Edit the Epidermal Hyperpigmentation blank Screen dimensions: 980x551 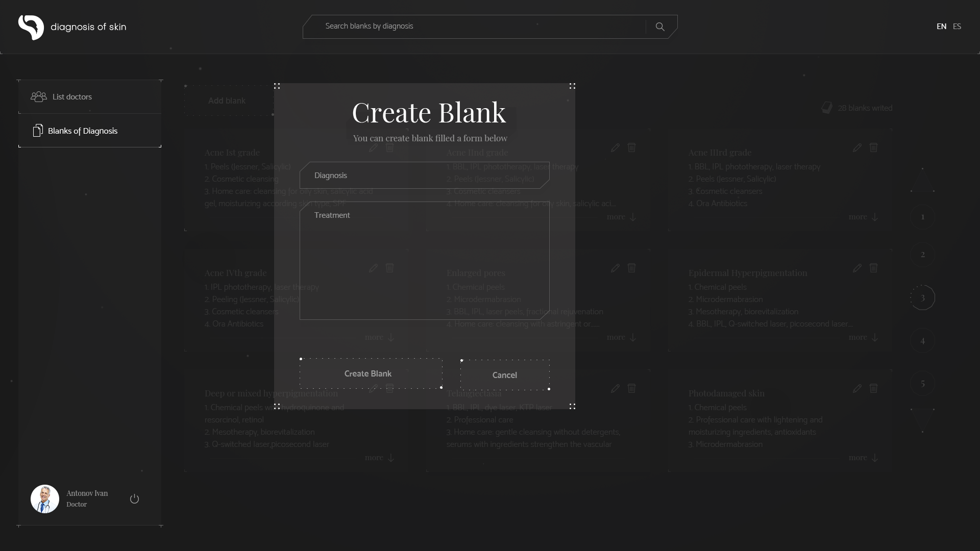(x=857, y=268)
